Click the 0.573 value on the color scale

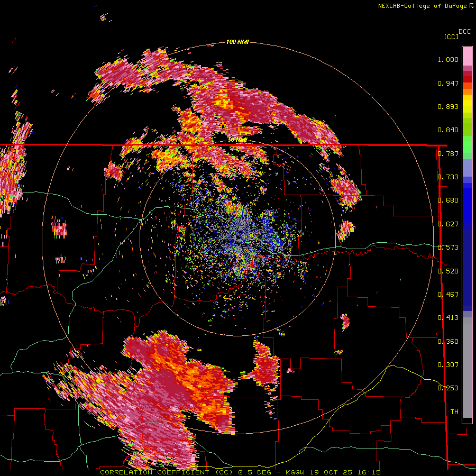point(448,248)
